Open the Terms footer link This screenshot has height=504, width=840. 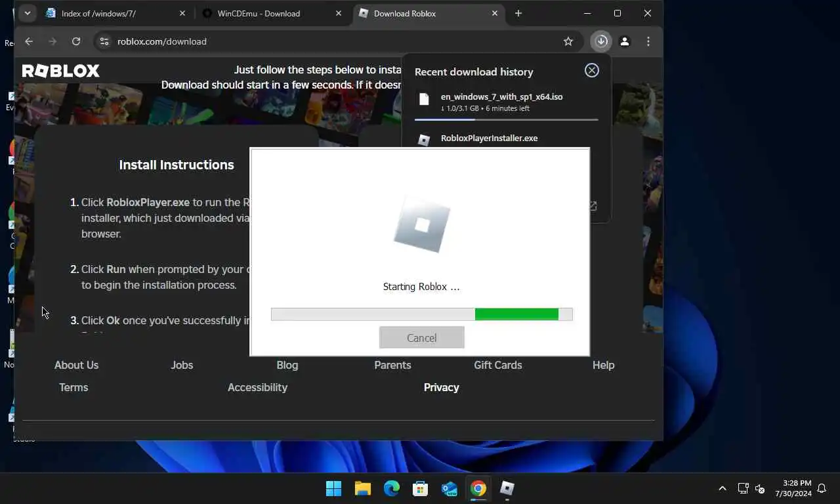[x=73, y=387]
